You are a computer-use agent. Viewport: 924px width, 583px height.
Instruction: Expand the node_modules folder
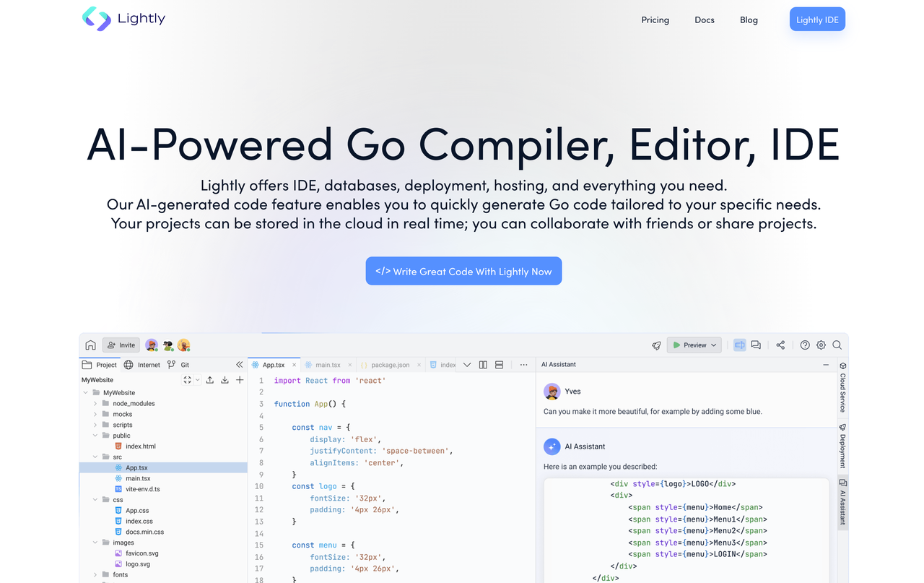coord(95,404)
